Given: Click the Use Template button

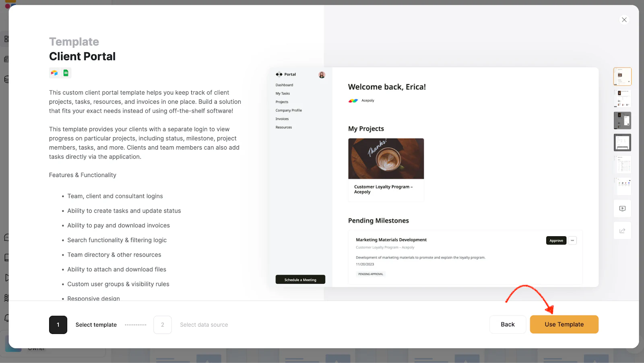Looking at the screenshot, I should 564,324.
